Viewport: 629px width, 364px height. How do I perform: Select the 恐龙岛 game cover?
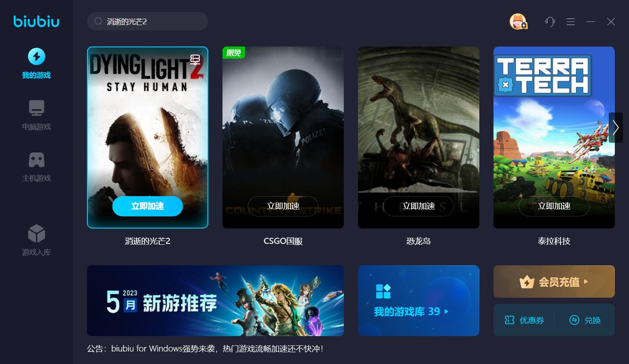coord(419,138)
